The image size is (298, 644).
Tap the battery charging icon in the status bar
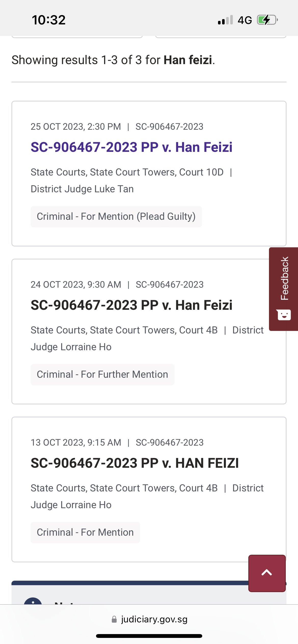[x=267, y=20]
